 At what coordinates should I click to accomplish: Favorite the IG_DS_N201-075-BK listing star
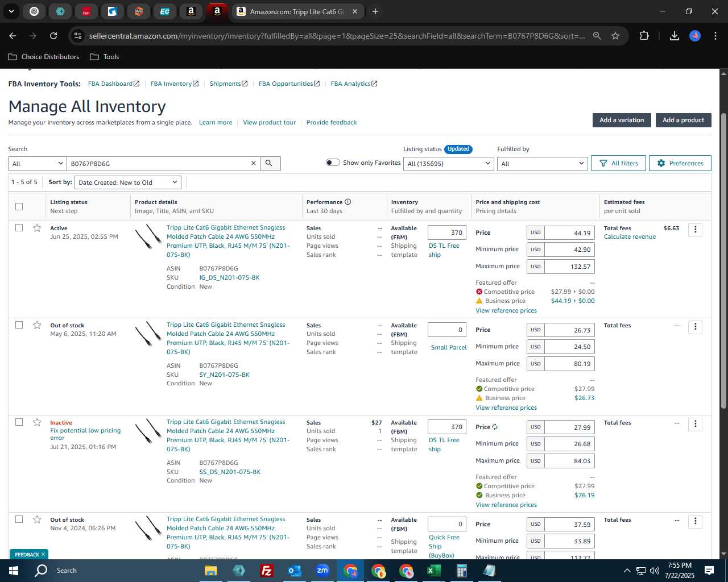pyautogui.click(x=37, y=228)
